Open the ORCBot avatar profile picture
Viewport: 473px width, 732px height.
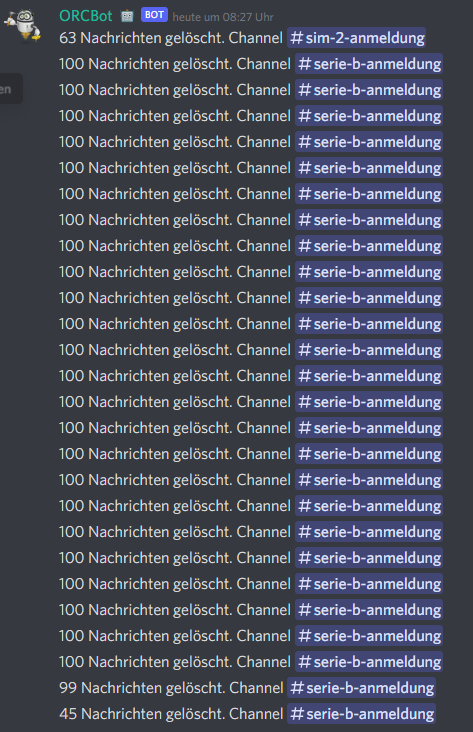tap(23, 26)
